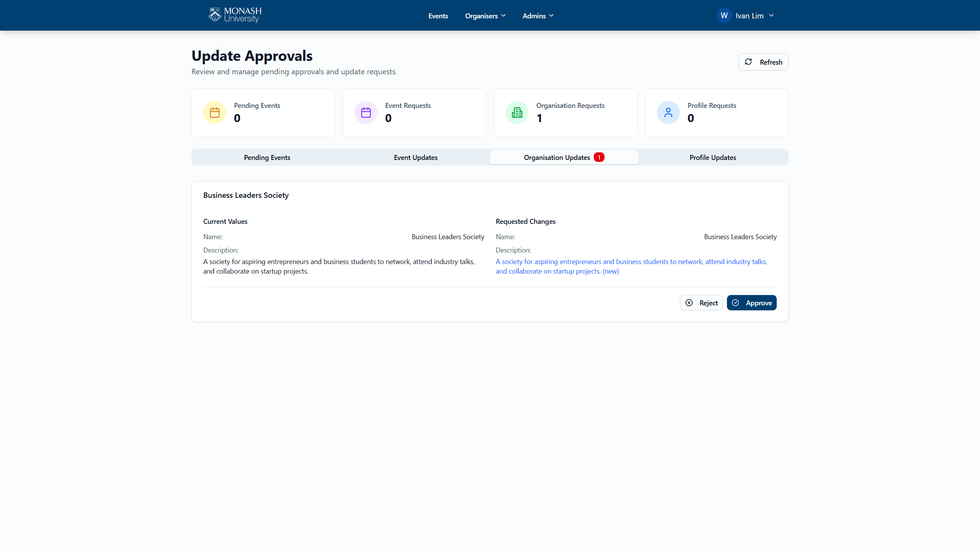The height and width of the screenshot is (551, 980).
Task: Click the blue Profile Requests person icon
Action: click(668, 112)
